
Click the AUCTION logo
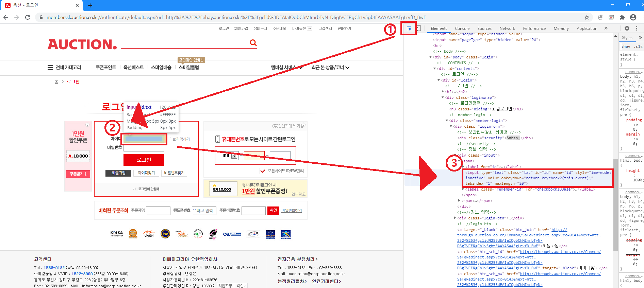point(82,44)
